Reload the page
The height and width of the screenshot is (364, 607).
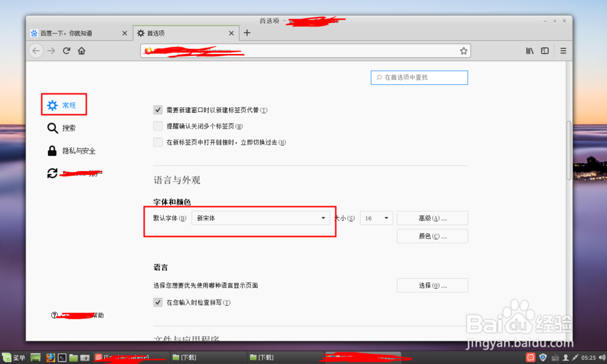click(66, 51)
